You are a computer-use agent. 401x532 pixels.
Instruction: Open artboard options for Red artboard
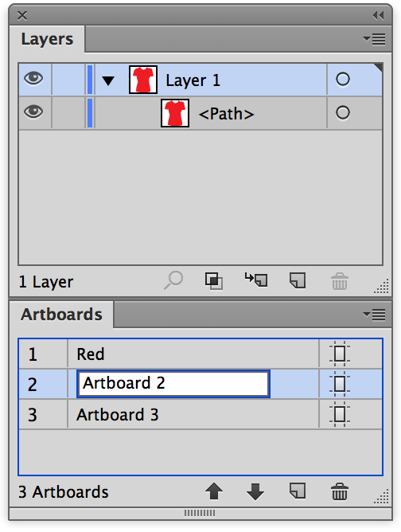point(339,354)
